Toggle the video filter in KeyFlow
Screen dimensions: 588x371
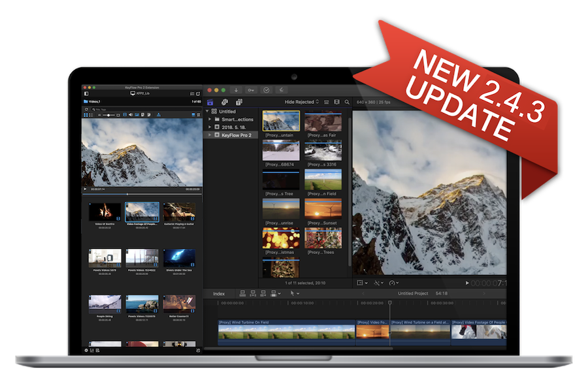coord(125,115)
